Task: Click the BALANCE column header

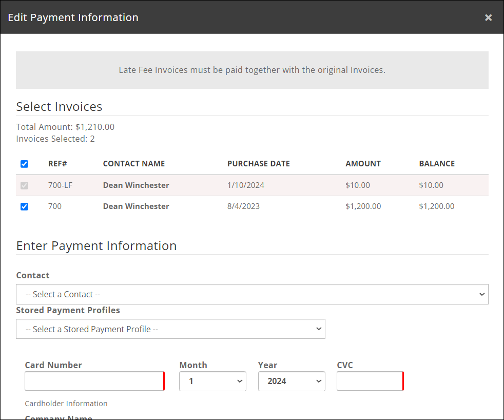Action: tap(437, 164)
